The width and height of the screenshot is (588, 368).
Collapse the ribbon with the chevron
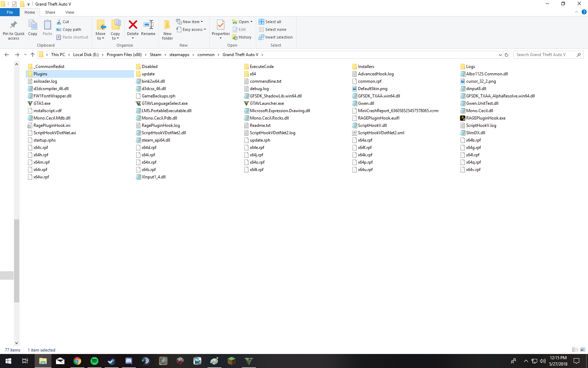[x=576, y=12]
